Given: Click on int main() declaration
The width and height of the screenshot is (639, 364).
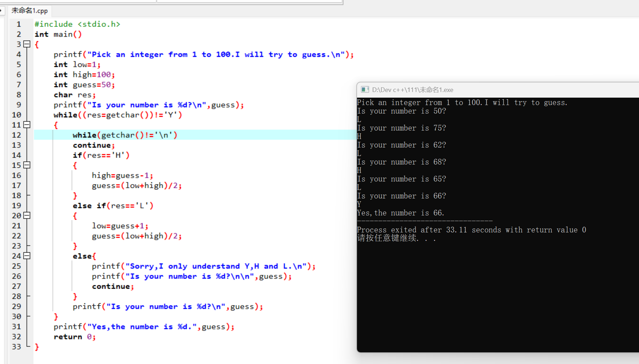Looking at the screenshot, I should click(58, 34).
